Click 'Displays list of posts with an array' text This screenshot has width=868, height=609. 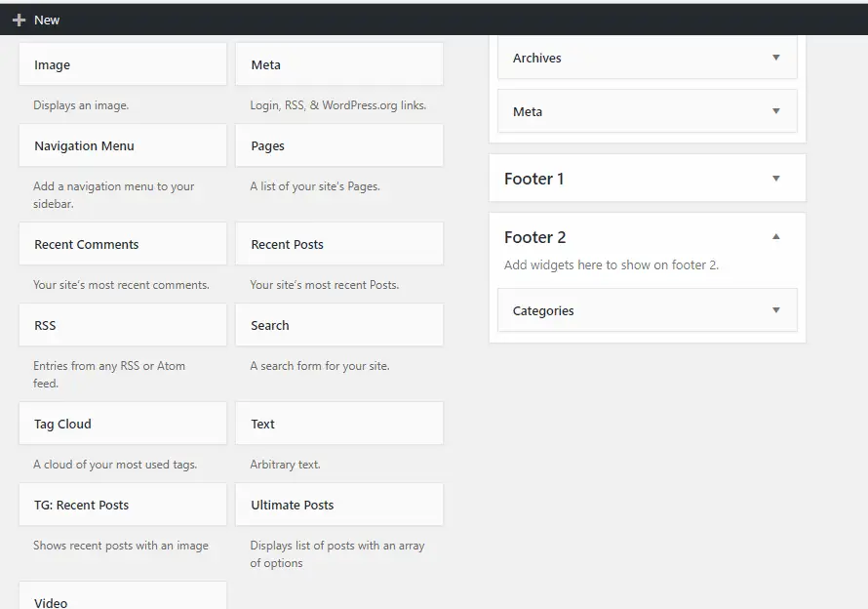click(337, 546)
